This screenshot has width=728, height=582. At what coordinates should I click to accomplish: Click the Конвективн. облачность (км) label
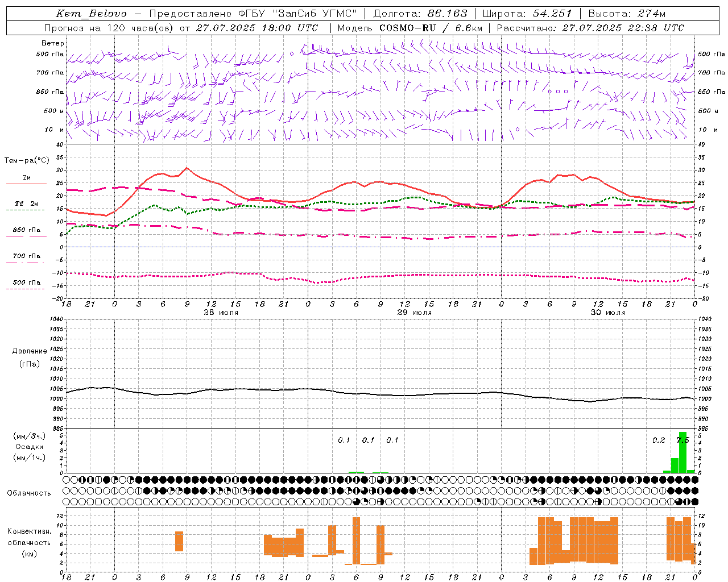coord(29,542)
